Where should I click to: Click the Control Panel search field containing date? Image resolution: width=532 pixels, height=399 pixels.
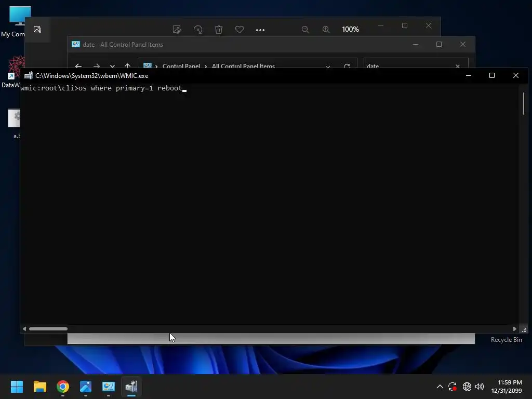(x=416, y=63)
